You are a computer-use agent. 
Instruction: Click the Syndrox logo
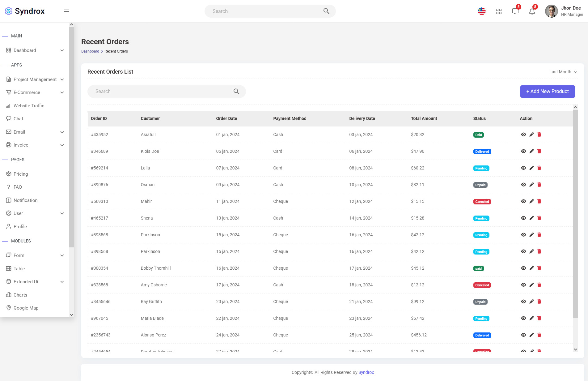point(25,11)
